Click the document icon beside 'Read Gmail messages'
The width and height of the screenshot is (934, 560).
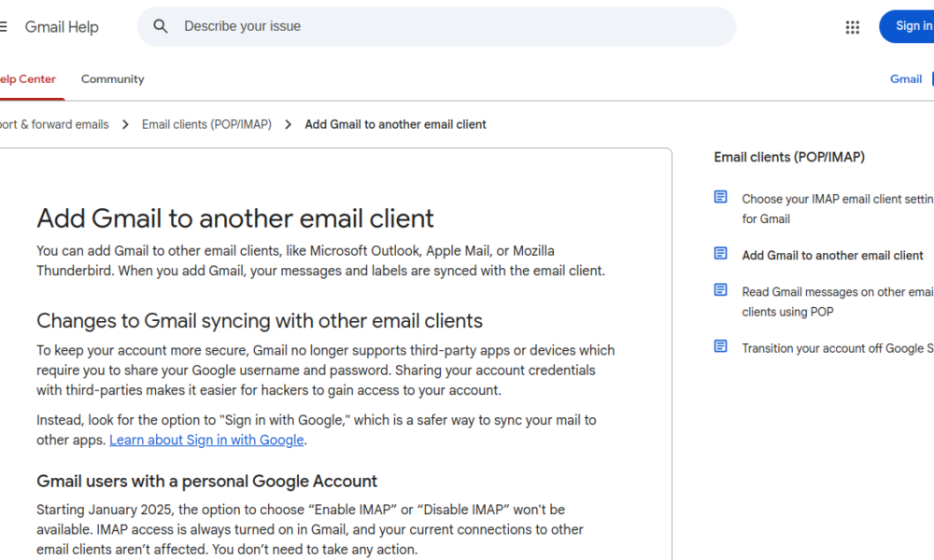pos(720,290)
